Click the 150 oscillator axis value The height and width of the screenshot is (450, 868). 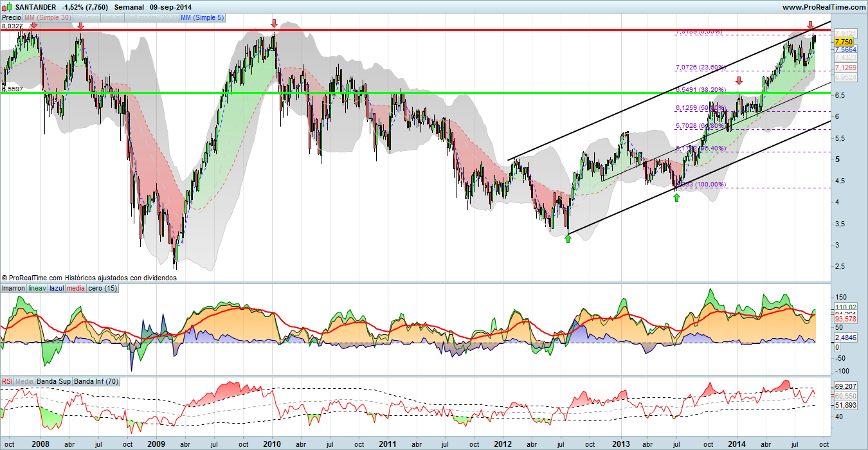840,297
